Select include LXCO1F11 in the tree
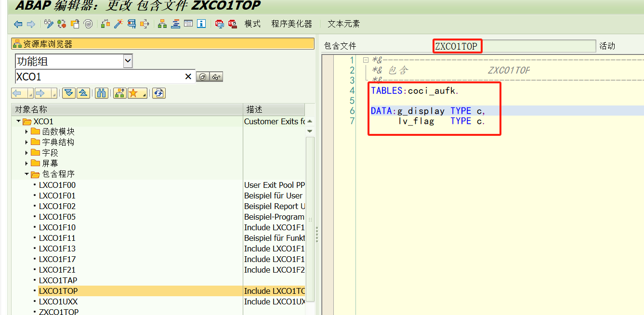644x315 pixels. pyautogui.click(x=57, y=238)
